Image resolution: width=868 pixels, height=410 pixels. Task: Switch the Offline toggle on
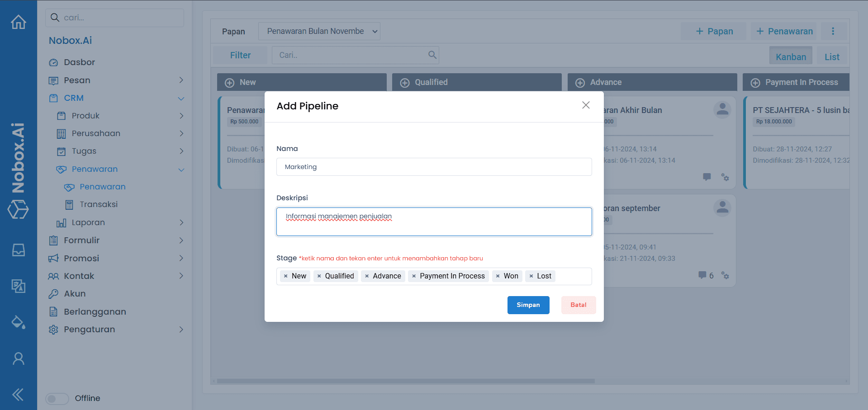pos(57,398)
